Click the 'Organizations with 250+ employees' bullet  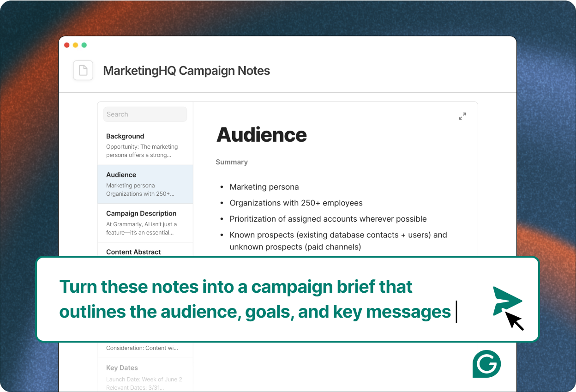point(296,203)
